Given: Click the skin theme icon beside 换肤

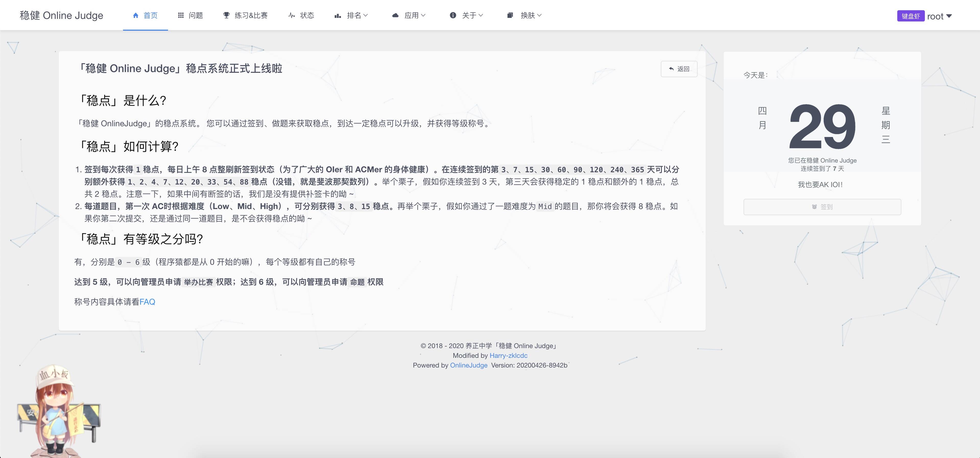Looking at the screenshot, I should click(x=510, y=15).
